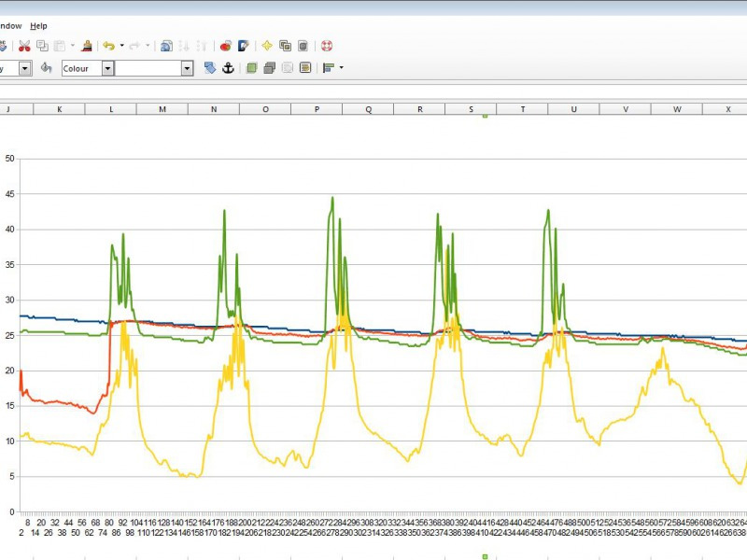Open the Gallery icon
747x560 pixels.
click(286, 46)
